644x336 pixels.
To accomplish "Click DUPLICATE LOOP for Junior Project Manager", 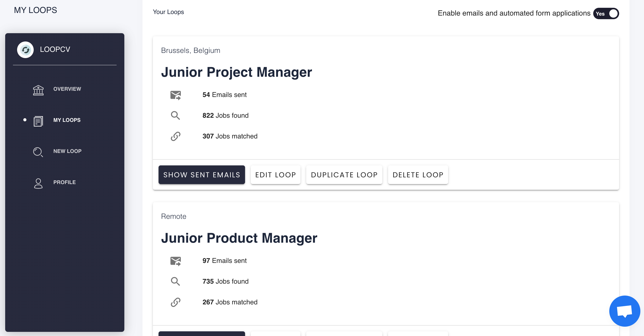I will pyautogui.click(x=344, y=174).
